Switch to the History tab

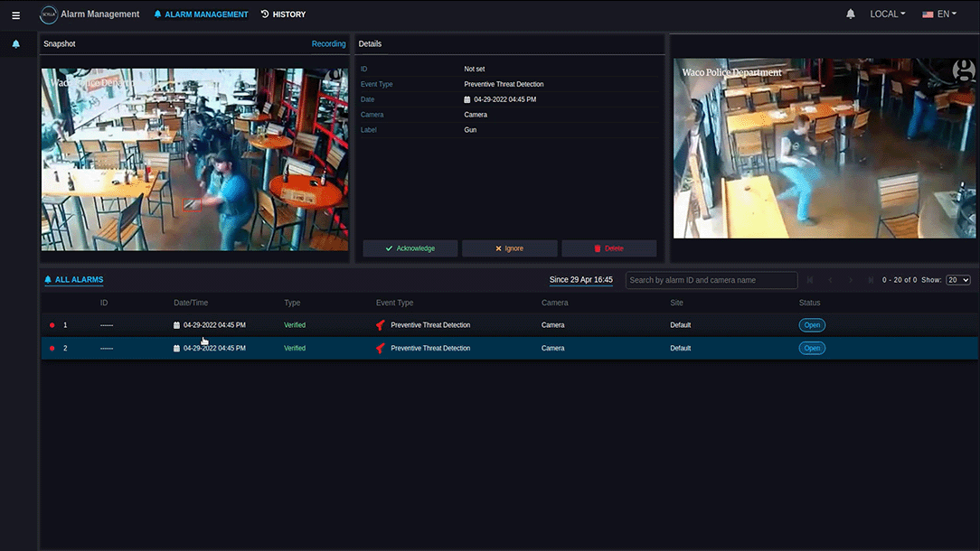tap(283, 14)
